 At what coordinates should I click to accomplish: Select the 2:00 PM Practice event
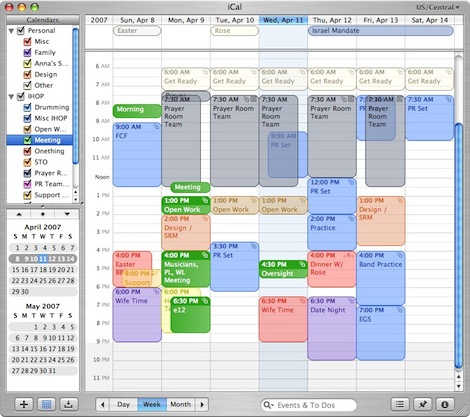tap(332, 232)
